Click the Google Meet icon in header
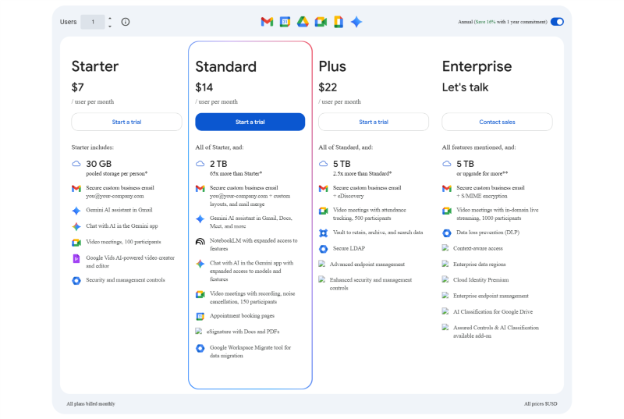Viewport: 624px width, 419px height. click(x=321, y=22)
